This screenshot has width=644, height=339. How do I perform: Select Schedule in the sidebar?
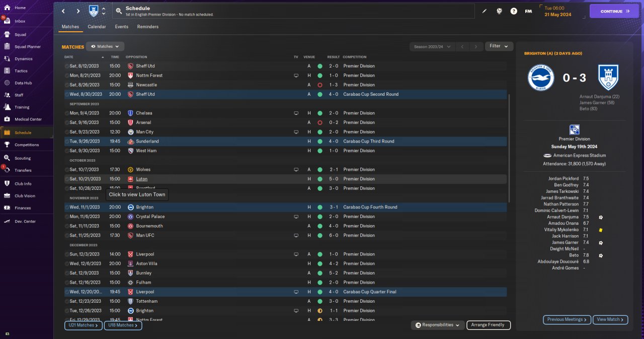[27, 132]
